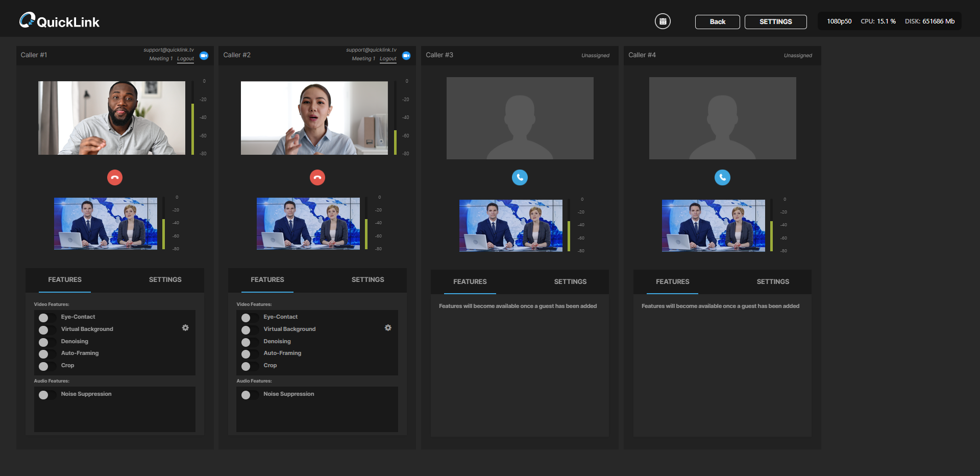Hang up the Caller #1 call
The image size is (980, 476).
(115, 177)
